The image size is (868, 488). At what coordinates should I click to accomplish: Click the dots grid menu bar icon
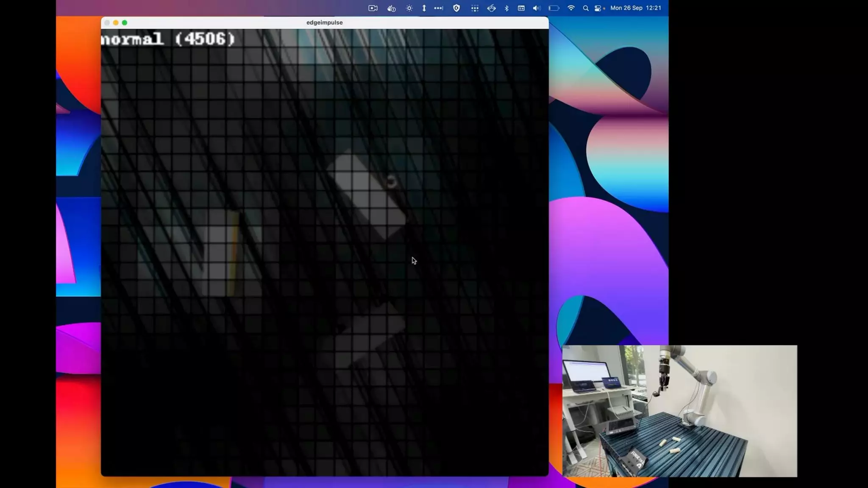[x=475, y=8]
